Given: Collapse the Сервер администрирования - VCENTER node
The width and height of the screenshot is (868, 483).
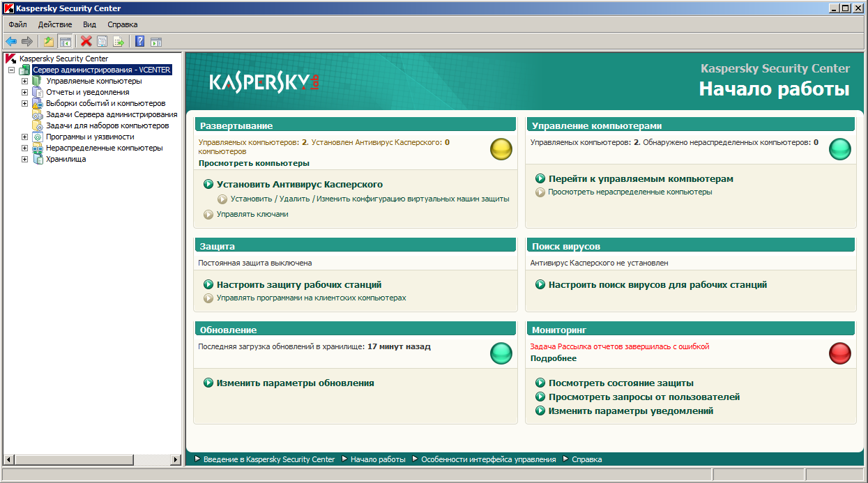Looking at the screenshot, I should [x=12, y=70].
